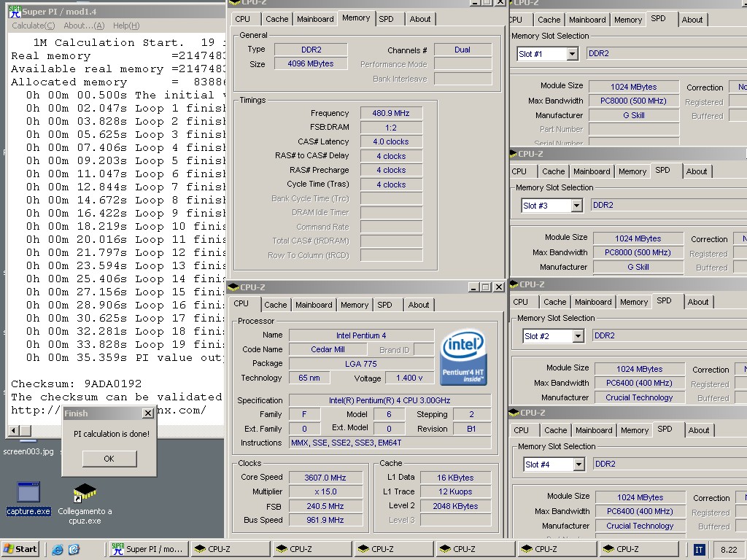This screenshot has width=747, height=560.
Task: Open the Help menu in Super PI
Action: 126,26
